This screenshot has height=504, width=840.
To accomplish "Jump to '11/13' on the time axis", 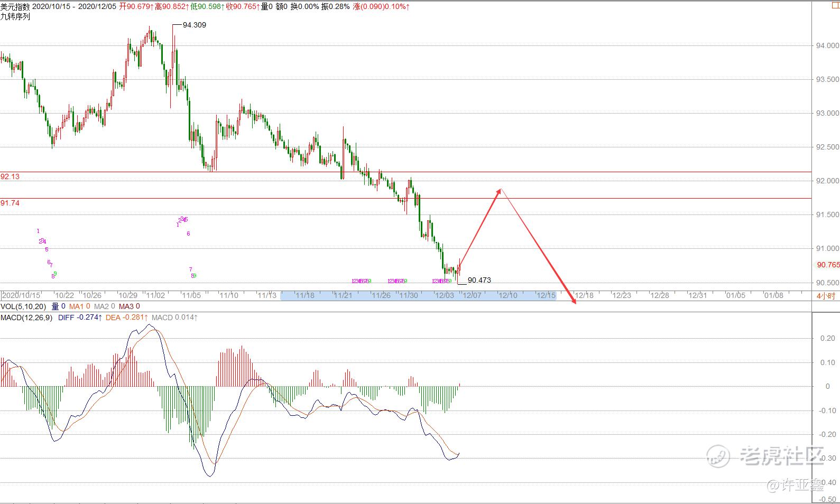I will (x=267, y=295).
